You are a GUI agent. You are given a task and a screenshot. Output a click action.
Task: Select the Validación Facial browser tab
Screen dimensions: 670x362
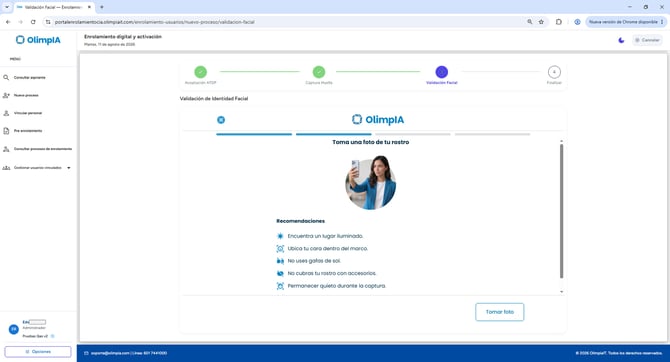[x=54, y=7]
